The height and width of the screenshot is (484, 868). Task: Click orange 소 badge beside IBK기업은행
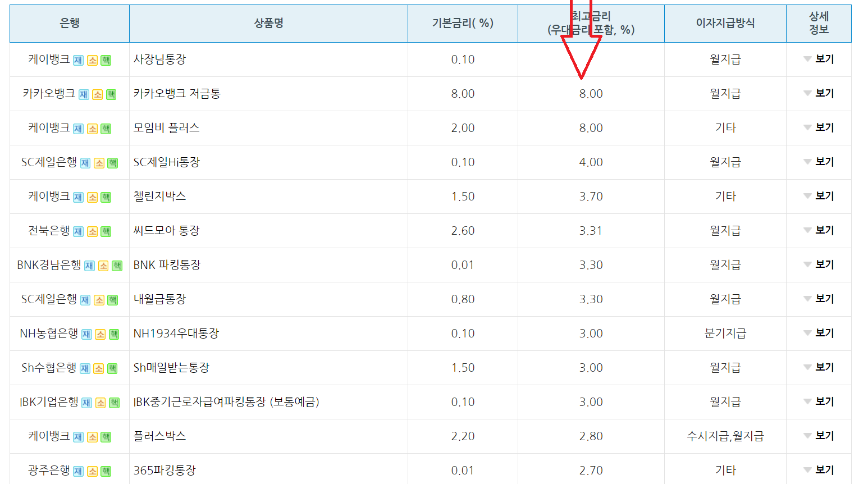pyautogui.click(x=100, y=403)
